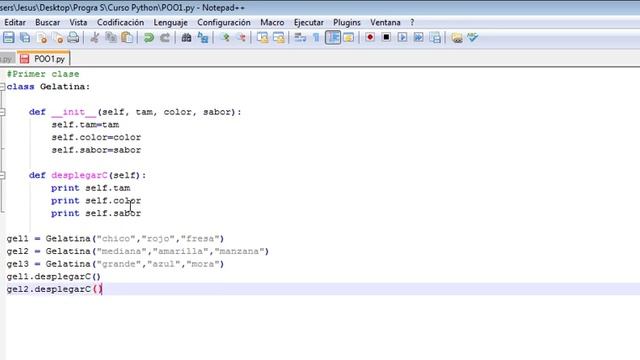Image resolution: width=640 pixels, height=360 pixels.
Task: Click the Save file toolbar icon
Action: coord(9,38)
